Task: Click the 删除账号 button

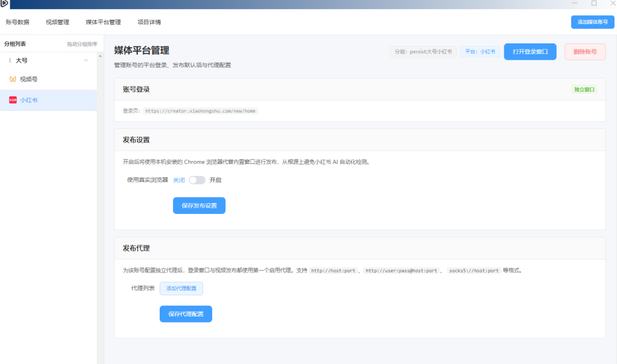Action: point(584,52)
